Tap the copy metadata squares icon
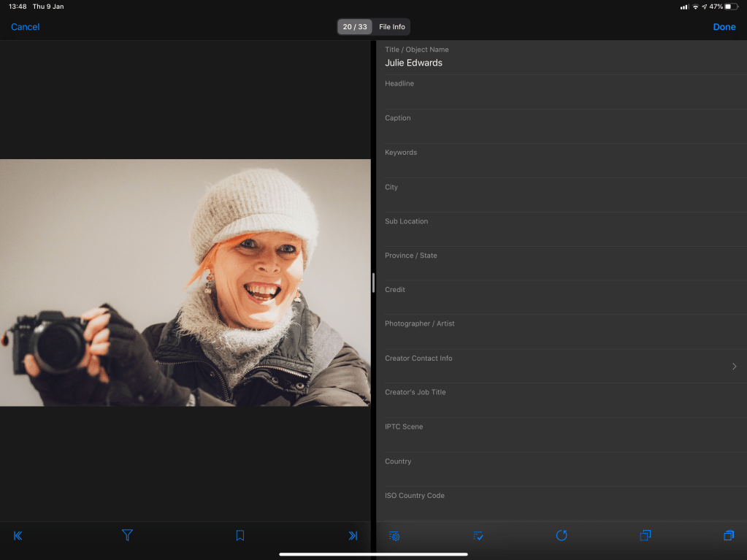This screenshot has width=747, height=560. pyautogui.click(x=645, y=536)
